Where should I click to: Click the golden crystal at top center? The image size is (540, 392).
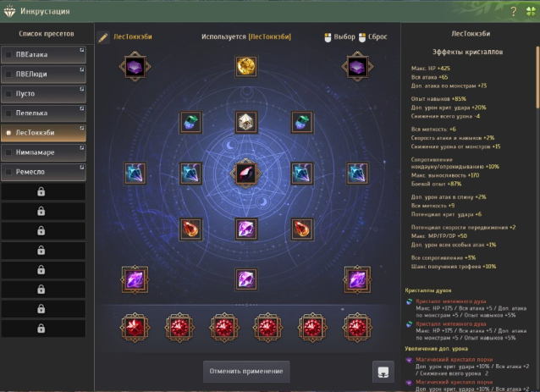pyautogui.click(x=246, y=67)
